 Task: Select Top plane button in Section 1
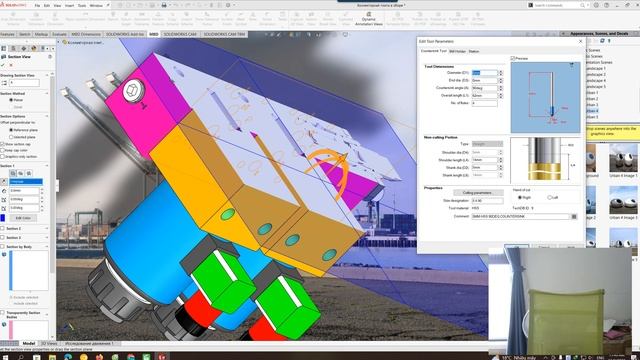(x=21, y=173)
